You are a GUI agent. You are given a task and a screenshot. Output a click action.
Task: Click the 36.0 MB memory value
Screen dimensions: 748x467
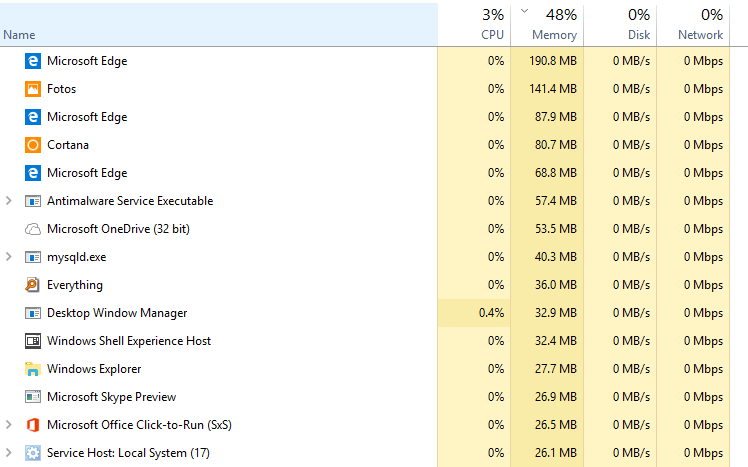click(556, 285)
